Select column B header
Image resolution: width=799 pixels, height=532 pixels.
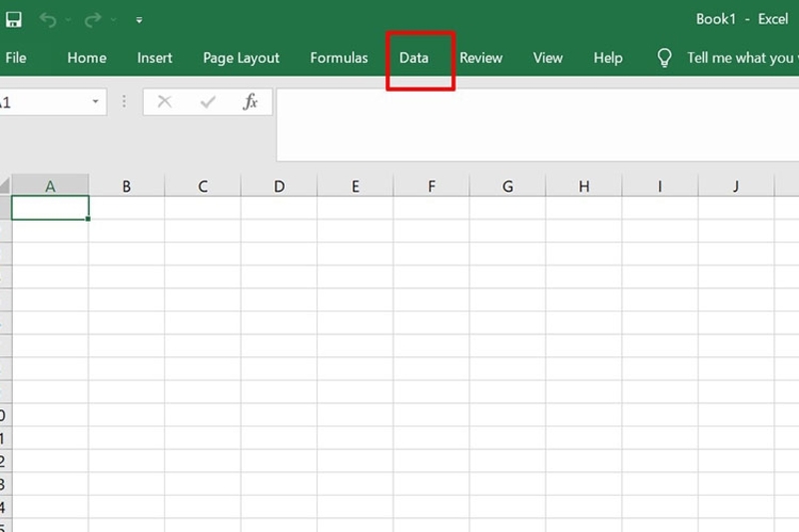tap(127, 186)
